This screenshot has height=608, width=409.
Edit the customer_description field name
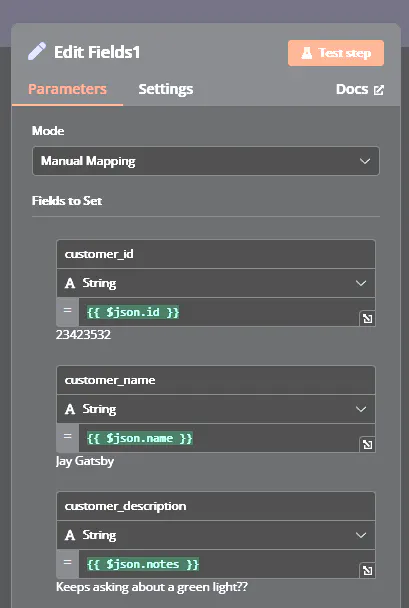216,506
